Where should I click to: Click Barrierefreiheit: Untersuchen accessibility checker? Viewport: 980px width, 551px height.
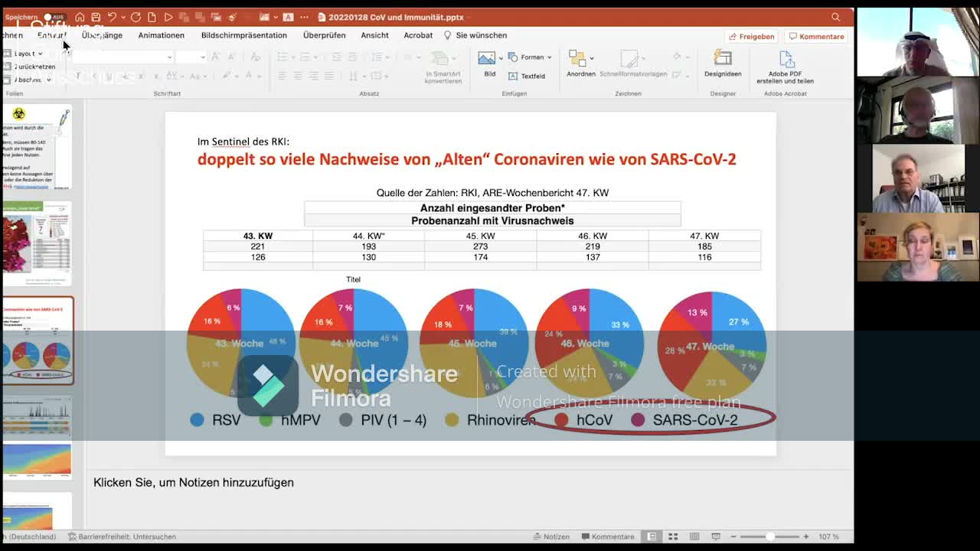122,536
